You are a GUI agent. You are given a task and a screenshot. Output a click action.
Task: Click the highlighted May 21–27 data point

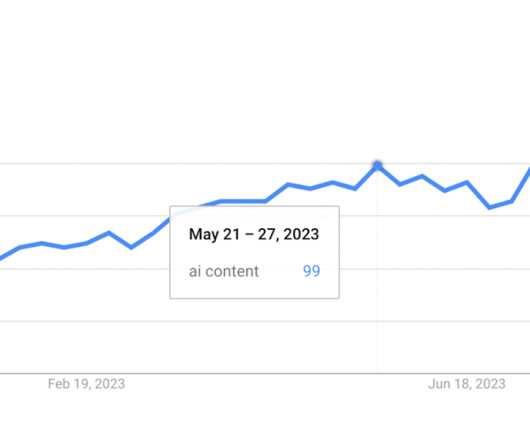(x=377, y=166)
